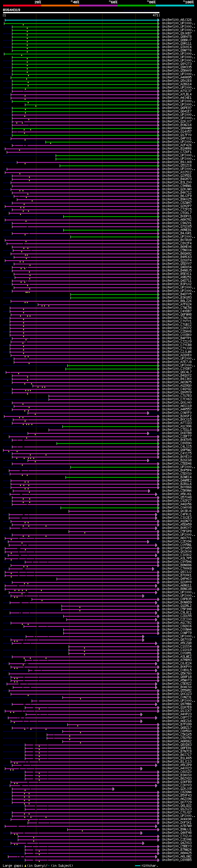This screenshot has height=868, width=197.
Task: Click label UniRef100_Q57X48
Action: pyautogui.click(x=176, y=497)
